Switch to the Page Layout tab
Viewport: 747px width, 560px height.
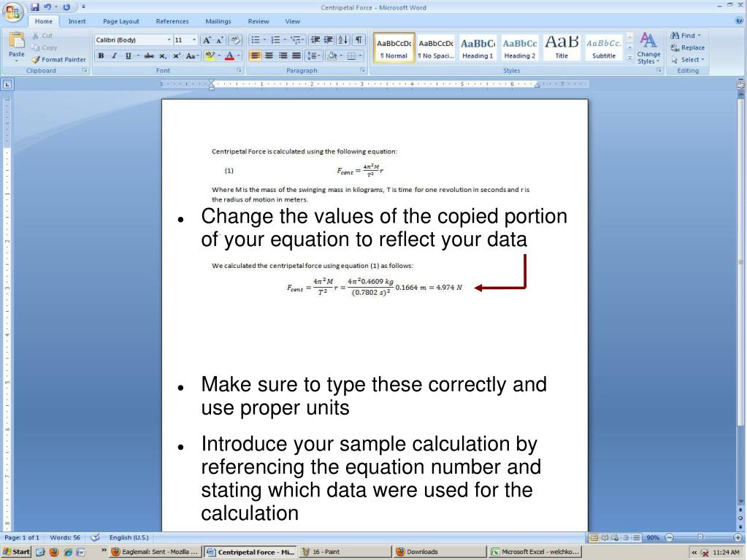tap(121, 21)
